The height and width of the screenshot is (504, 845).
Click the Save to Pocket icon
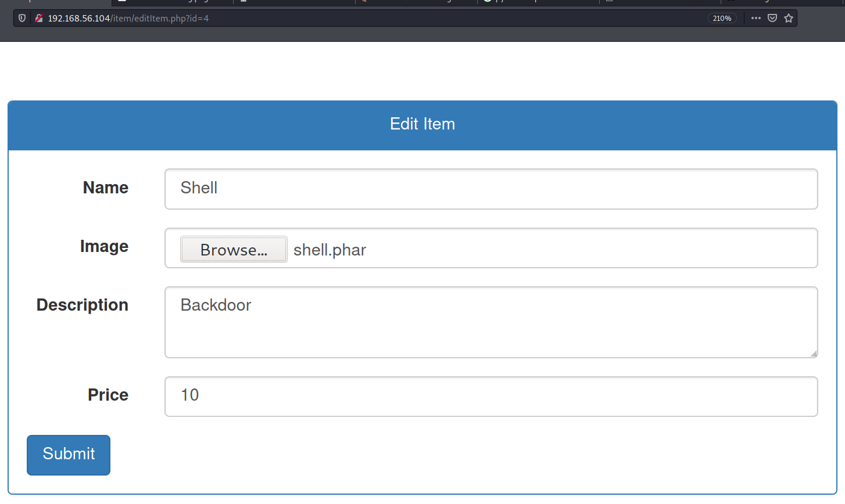click(x=772, y=18)
